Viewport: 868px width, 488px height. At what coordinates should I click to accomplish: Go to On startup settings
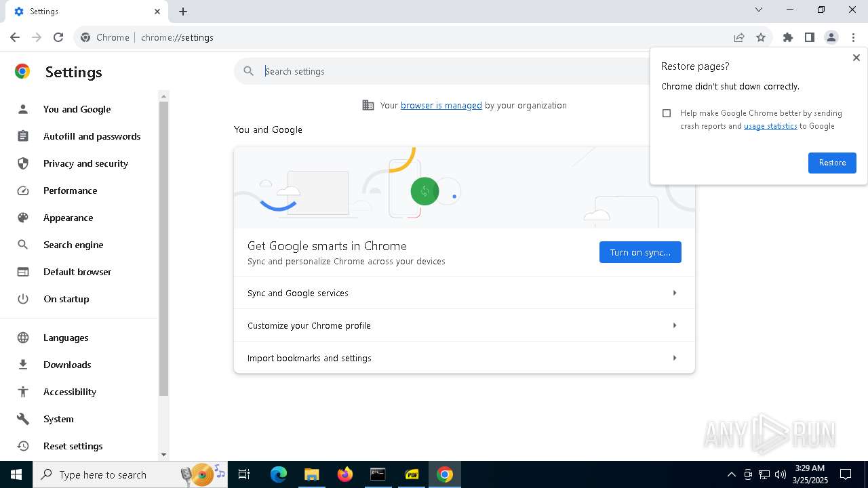click(66, 299)
